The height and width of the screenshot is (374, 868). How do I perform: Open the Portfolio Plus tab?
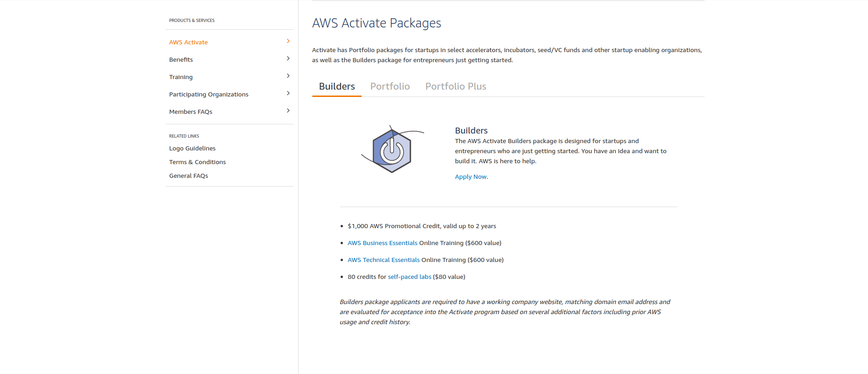point(456,86)
